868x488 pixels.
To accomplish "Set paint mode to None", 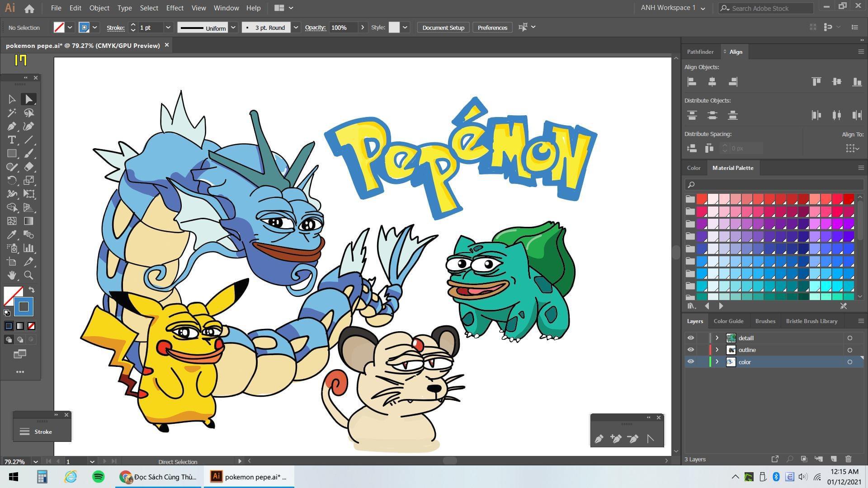I will click(x=32, y=326).
